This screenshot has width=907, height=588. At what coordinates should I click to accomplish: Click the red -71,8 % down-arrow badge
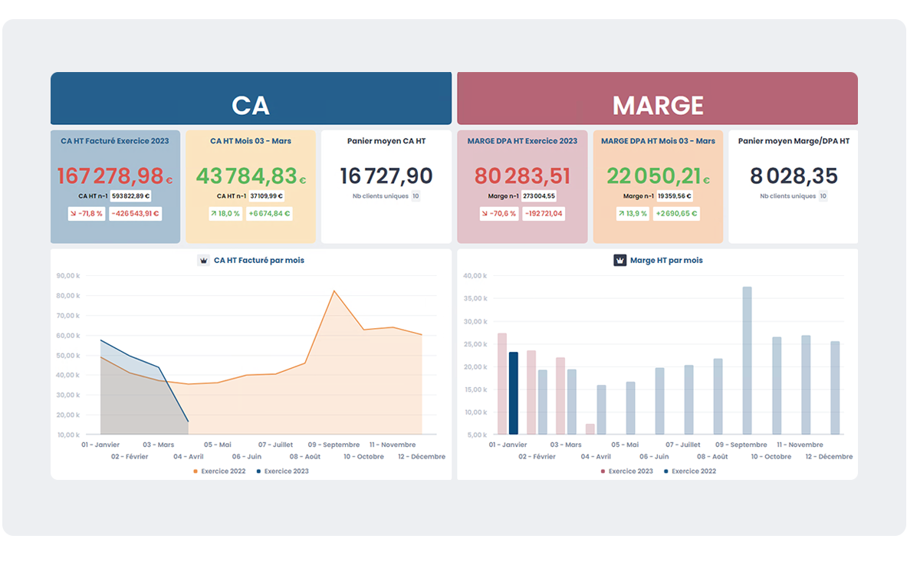pyautogui.click(x=87, y=213)
